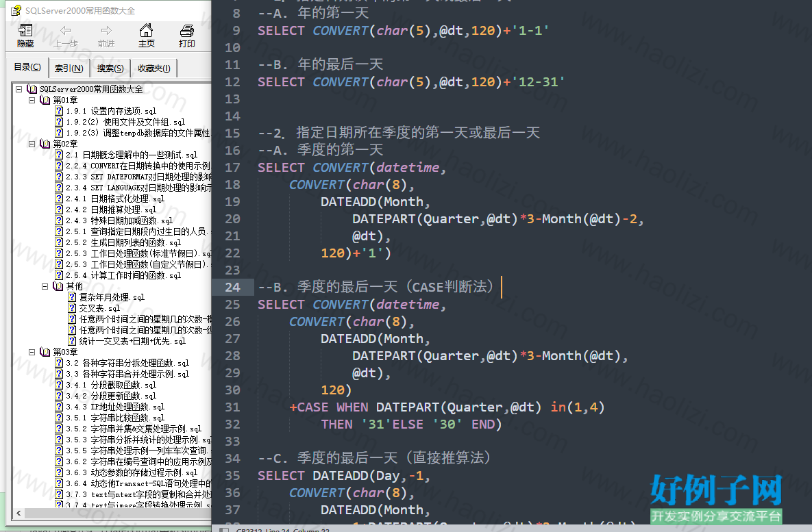Screen dimensions: 812x532
Task: Open topic 2.5.3 工作日处理函数(自定义节假日)
Action: tap(138, 264)
